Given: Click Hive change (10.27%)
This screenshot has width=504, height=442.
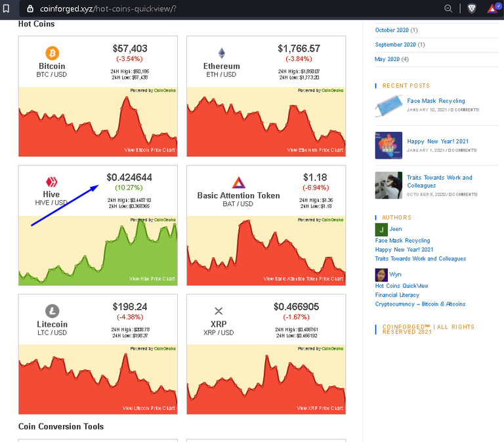Looking at the screenshot, I should tap(129, 188).
